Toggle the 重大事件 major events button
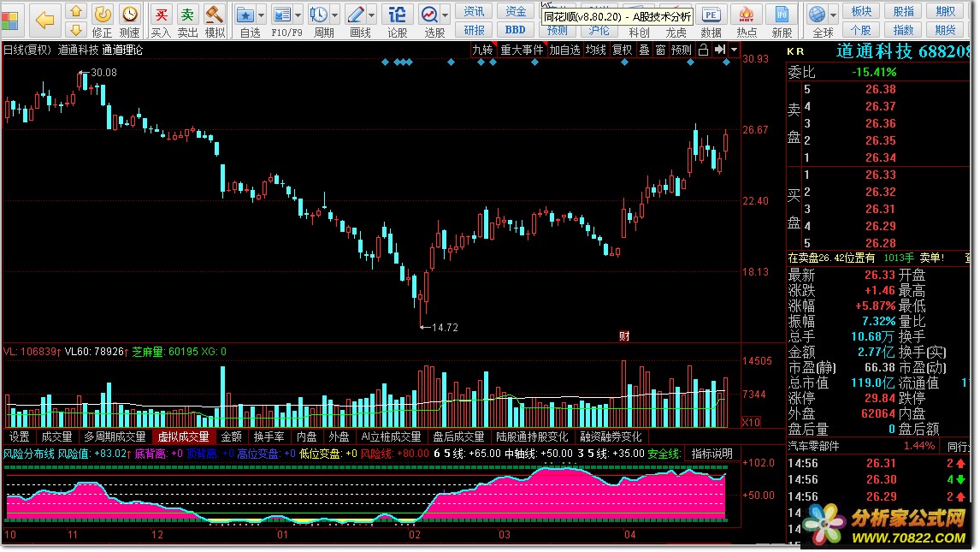The height and width of the screenshot is (552, 980). pyautogui.click(x=522, y=50)
